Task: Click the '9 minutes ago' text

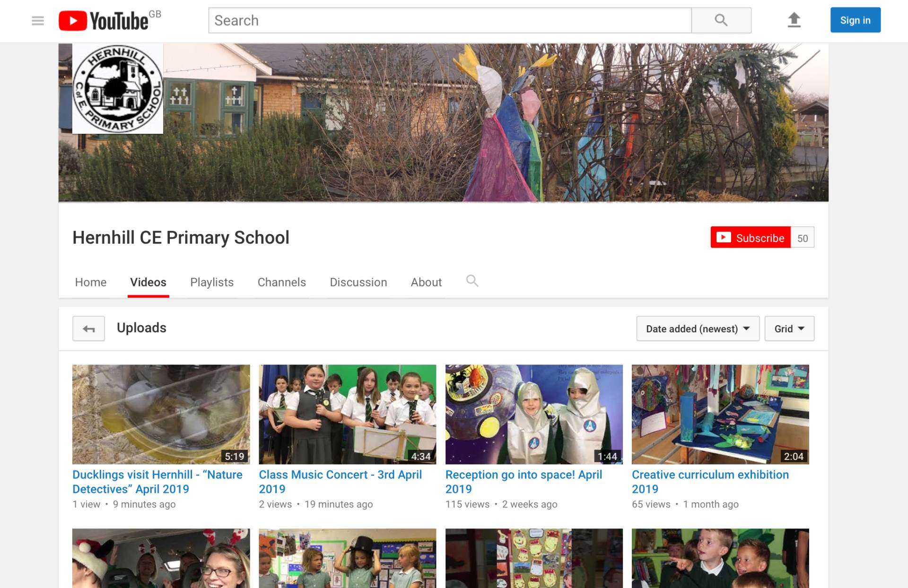Action: click(144, 504)
